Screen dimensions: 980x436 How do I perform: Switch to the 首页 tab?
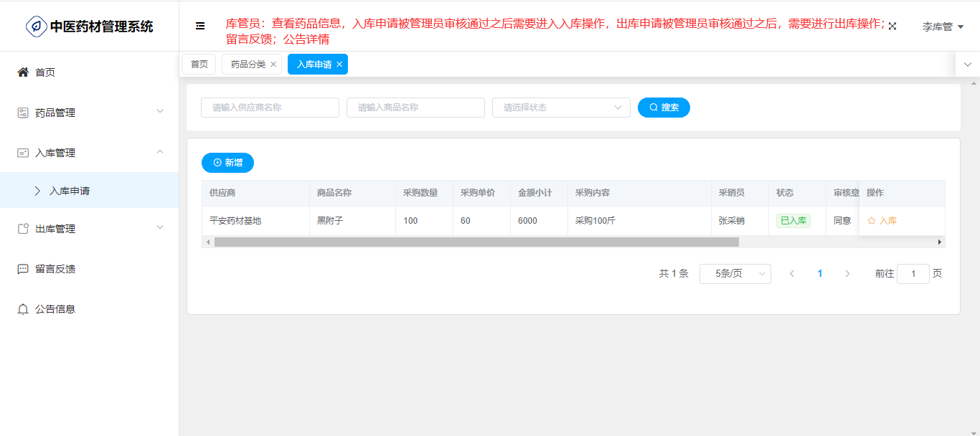click(199, 65)
